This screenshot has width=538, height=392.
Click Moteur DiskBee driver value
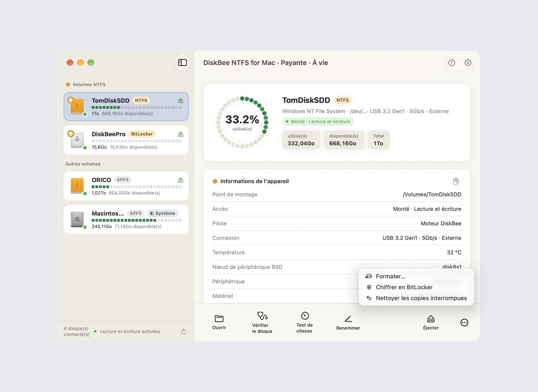(x=441, y=224)
